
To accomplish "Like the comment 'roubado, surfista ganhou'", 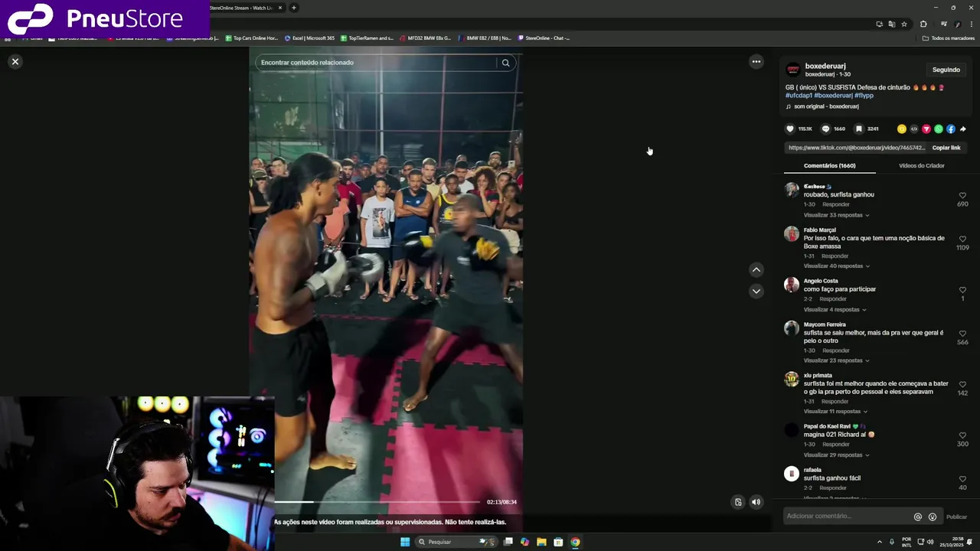I will tap(962, 195).
